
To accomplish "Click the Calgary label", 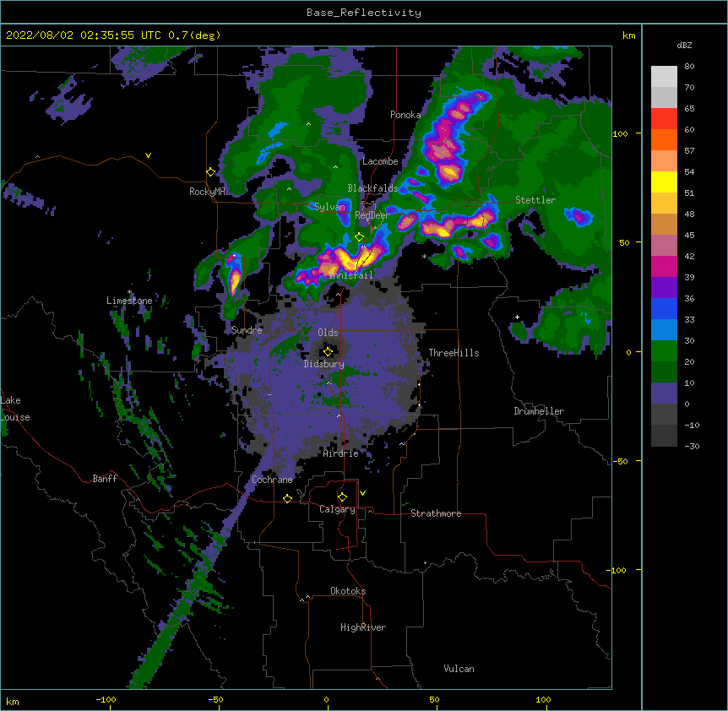I will pyautogui.click(x=337, y=509).
